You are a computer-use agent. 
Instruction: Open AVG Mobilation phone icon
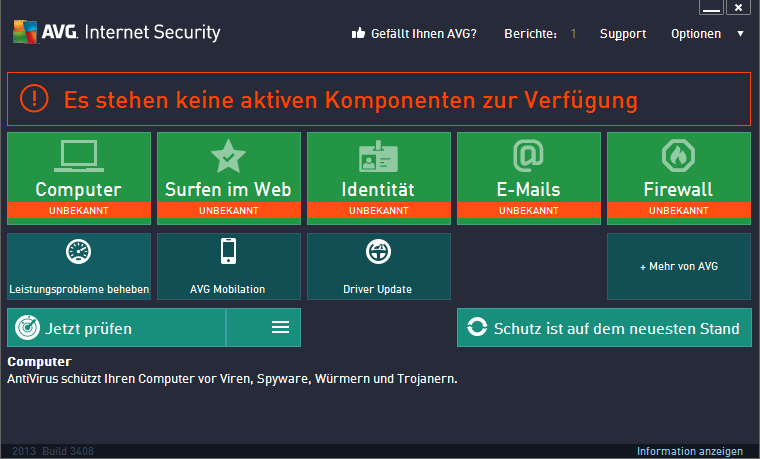click(x=228, y=251)
